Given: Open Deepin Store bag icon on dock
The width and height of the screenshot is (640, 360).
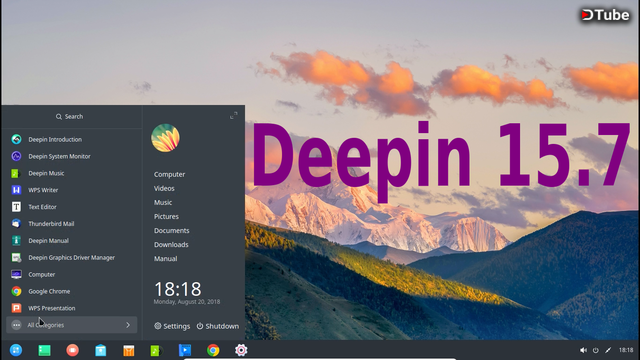Looking at the screenshot, I should tap(100, 350).
